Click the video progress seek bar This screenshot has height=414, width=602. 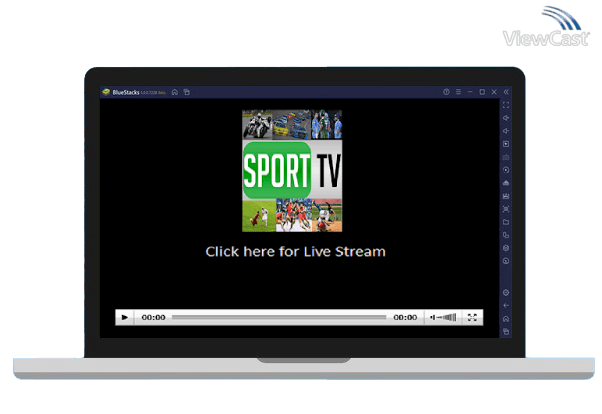tap(279, 317)
